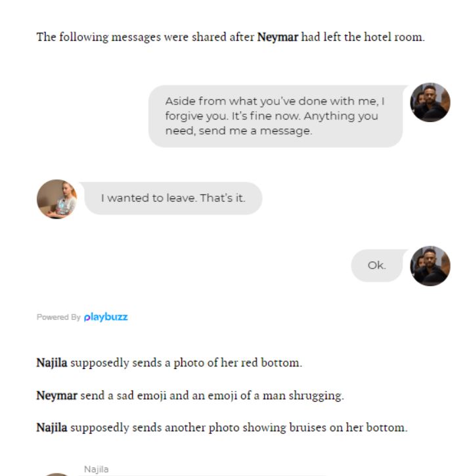Select the "I wanted to leave. That's it." bubble

click(x=173, y=198)
